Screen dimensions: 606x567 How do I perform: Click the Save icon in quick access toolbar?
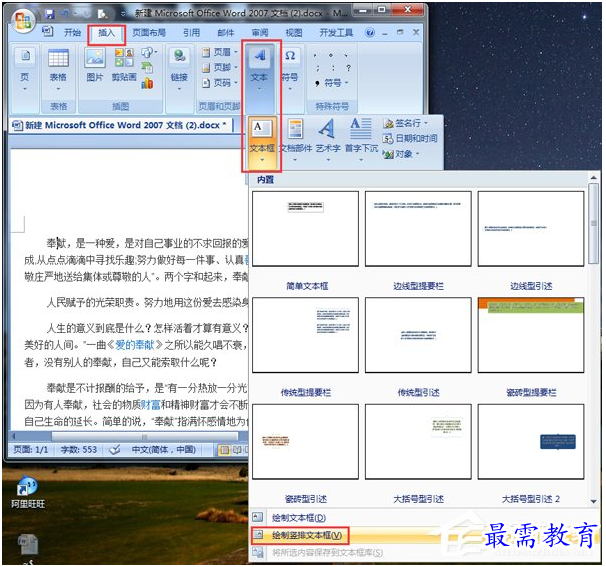coord(49,14)
